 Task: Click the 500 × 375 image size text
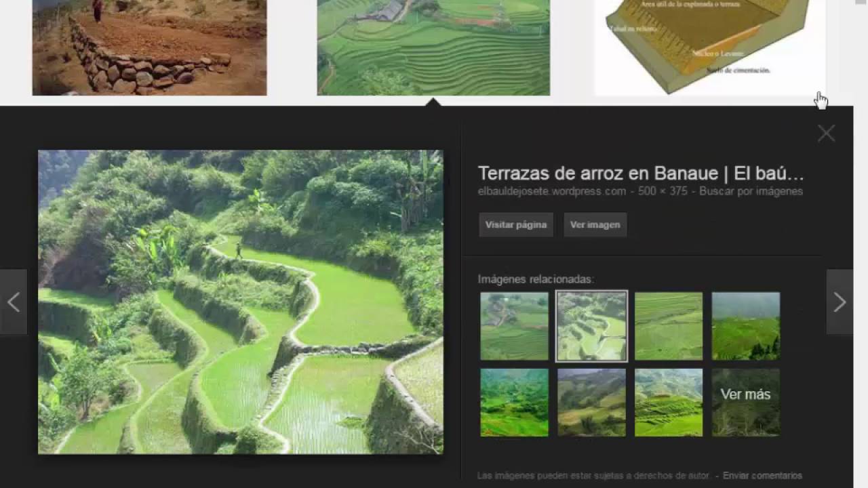[x=663, y=191]
